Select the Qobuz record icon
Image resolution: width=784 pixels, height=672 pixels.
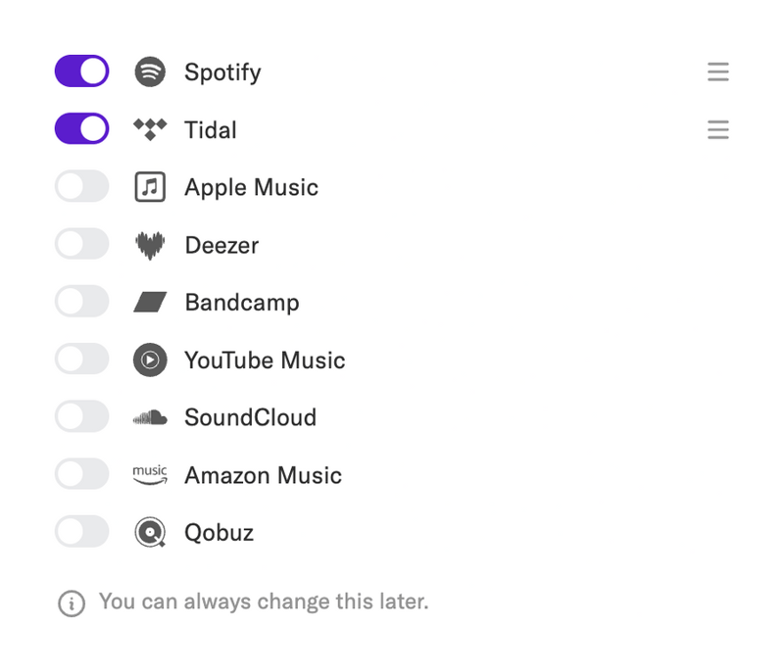click(x=149, y=532)
